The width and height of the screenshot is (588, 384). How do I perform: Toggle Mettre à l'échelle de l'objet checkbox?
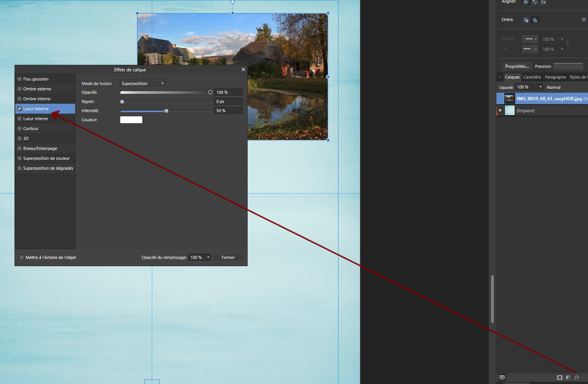pos(22,257)
